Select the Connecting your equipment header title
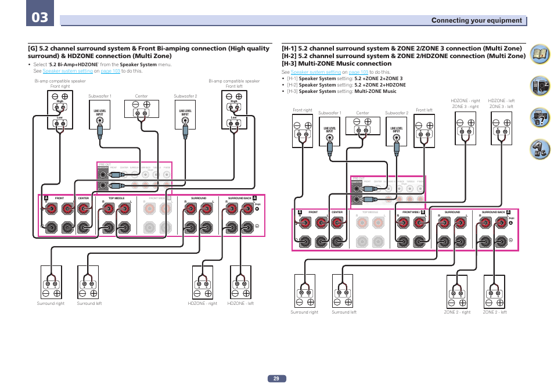 tap(476, 20)
